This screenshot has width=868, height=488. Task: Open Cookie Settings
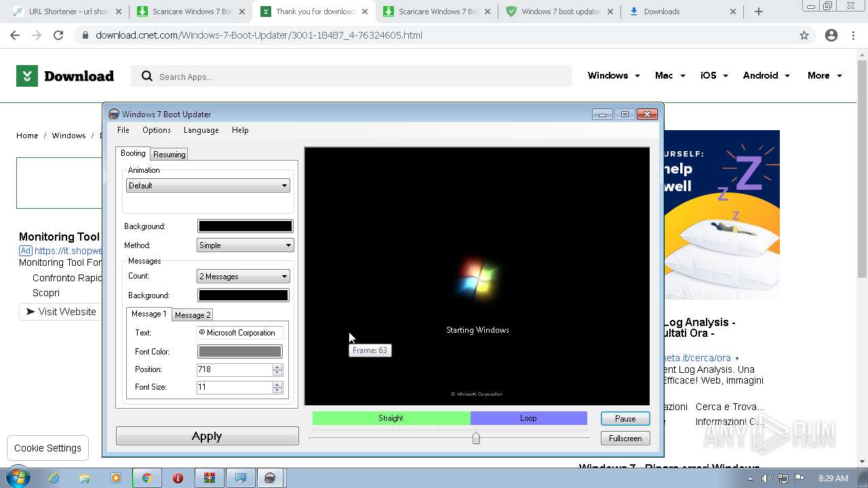click(x=47, y=448)
